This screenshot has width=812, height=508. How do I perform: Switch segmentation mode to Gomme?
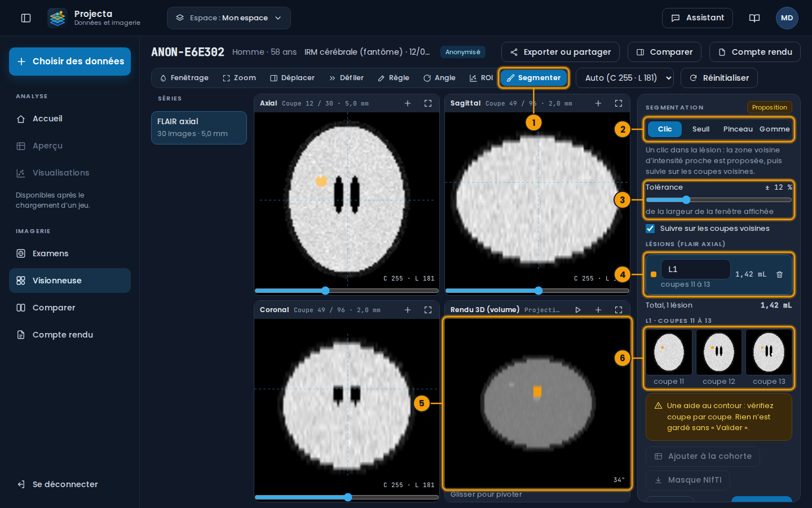point(774,129)
